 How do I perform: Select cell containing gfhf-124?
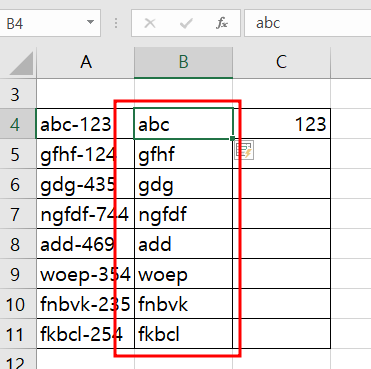[x=85, y=154]
